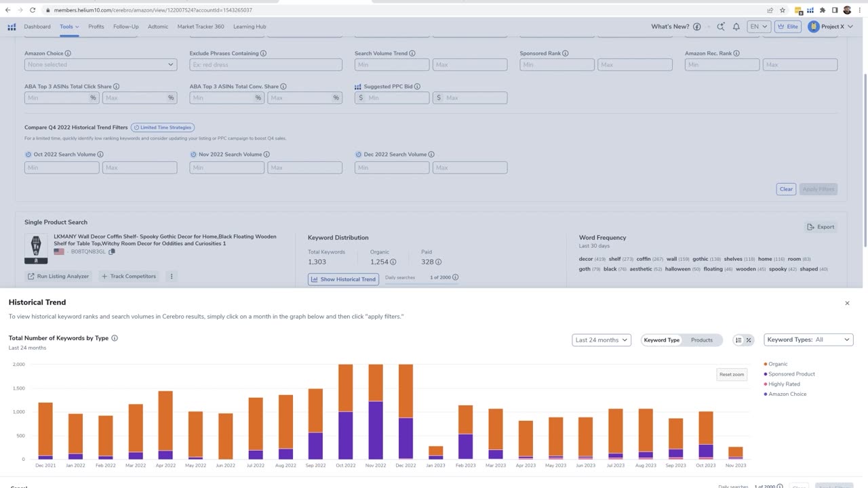Show info tooltip for Amazon Choice filter

(68, 54)
